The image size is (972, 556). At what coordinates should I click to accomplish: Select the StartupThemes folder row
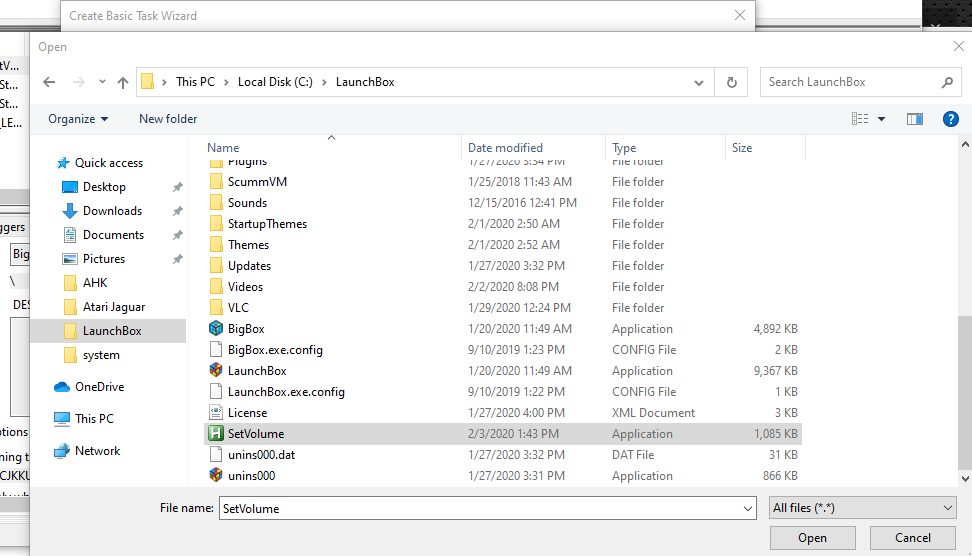pyautogui.click(x=503, y=224)
